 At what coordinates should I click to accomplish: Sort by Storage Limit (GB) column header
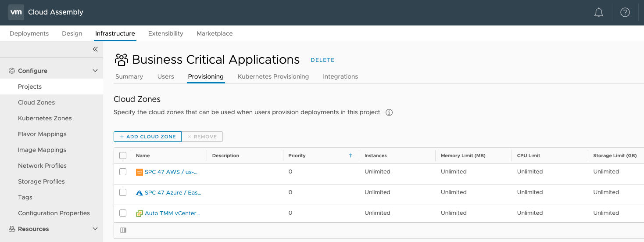pyautogui.click(x=615, y=155)
